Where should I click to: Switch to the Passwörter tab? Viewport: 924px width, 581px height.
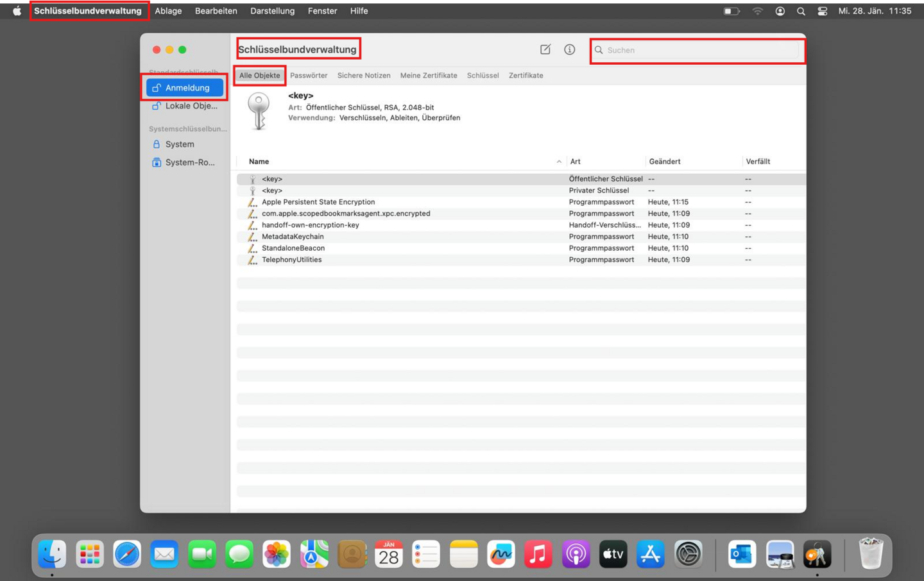[309, 75]
